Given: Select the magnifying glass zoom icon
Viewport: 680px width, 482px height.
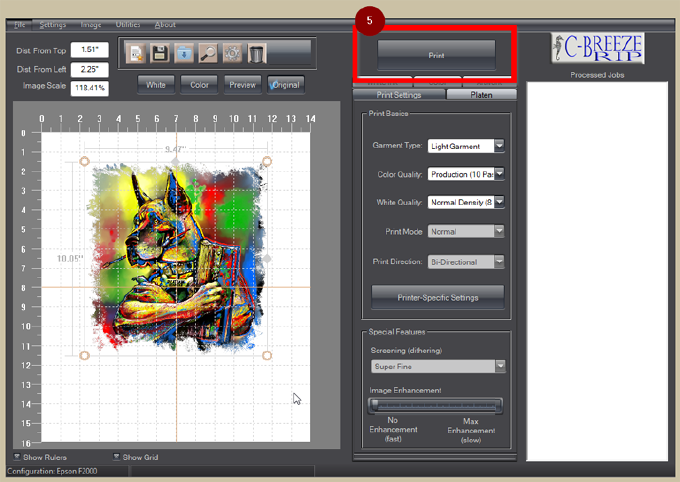Looking at the screenshot, I should click(208, 53).
